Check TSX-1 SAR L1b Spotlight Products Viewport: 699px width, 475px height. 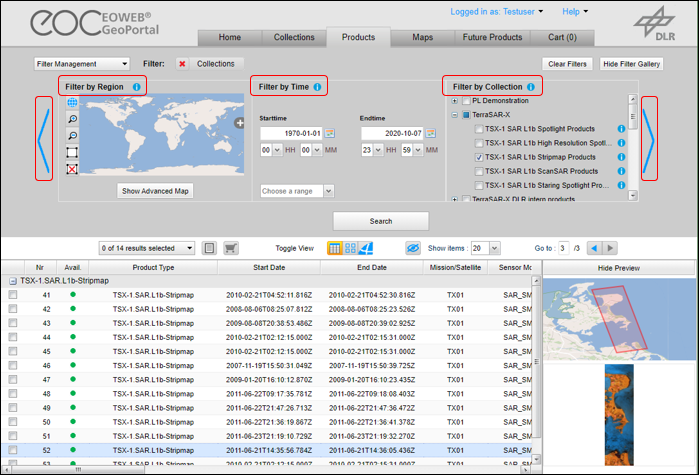(479, 129)
